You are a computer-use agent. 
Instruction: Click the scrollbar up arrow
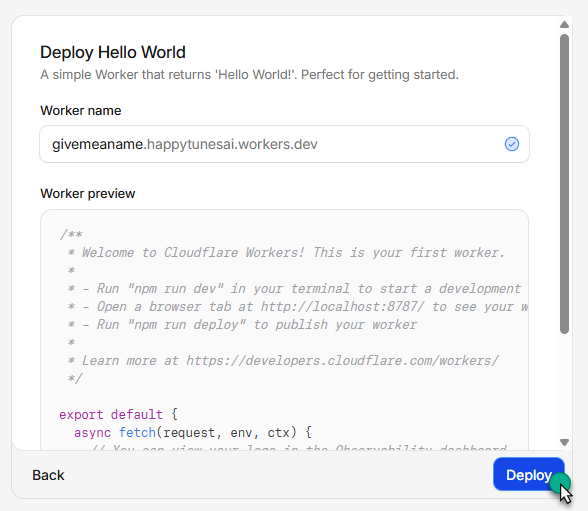pyautogui.click(x=564, y=25)
